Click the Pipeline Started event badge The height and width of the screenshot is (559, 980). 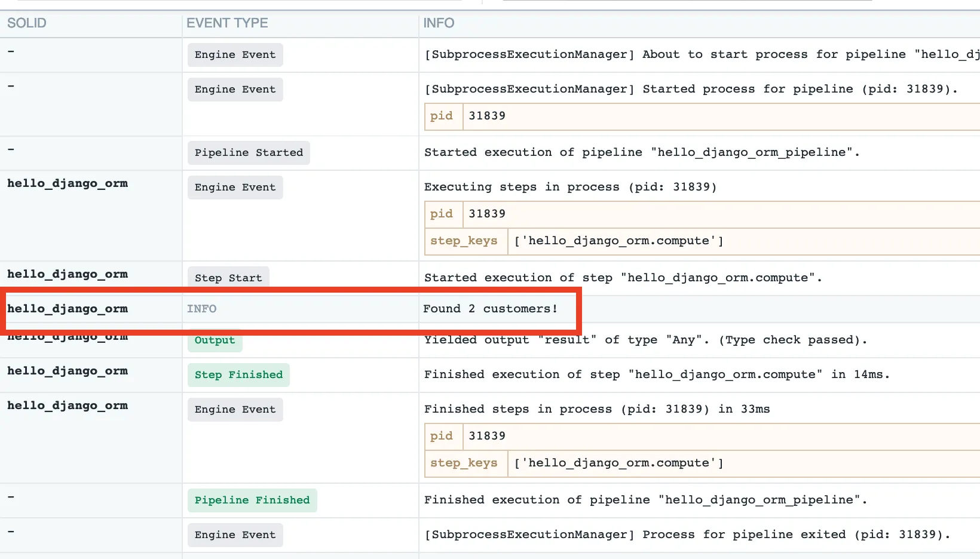pyautogui.click(x=249, y=153)
